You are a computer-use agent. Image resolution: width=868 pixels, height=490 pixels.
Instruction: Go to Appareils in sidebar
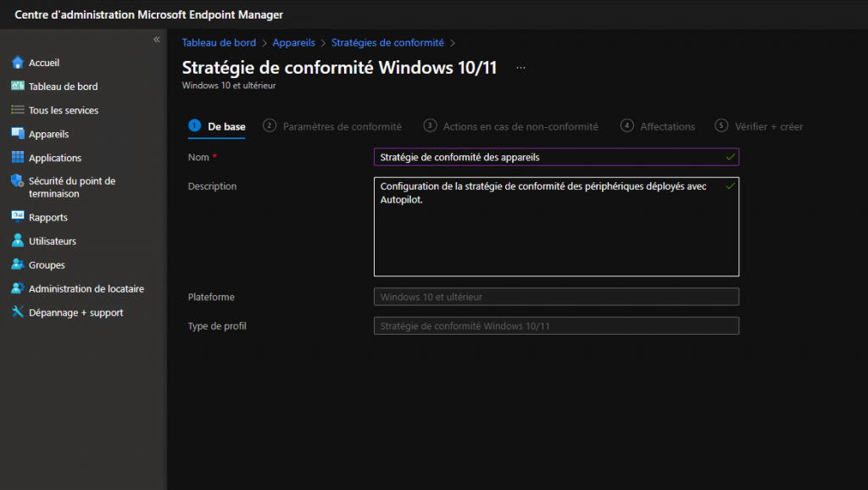coord(48,134)
